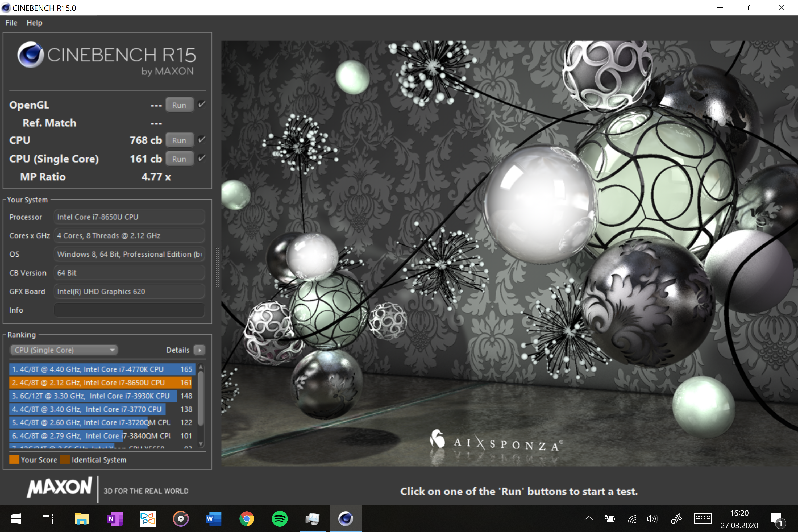Run the CPU Single Core test
Image resolution: width=798 pixels, height=532 pixels.
[x=179, y=159]
